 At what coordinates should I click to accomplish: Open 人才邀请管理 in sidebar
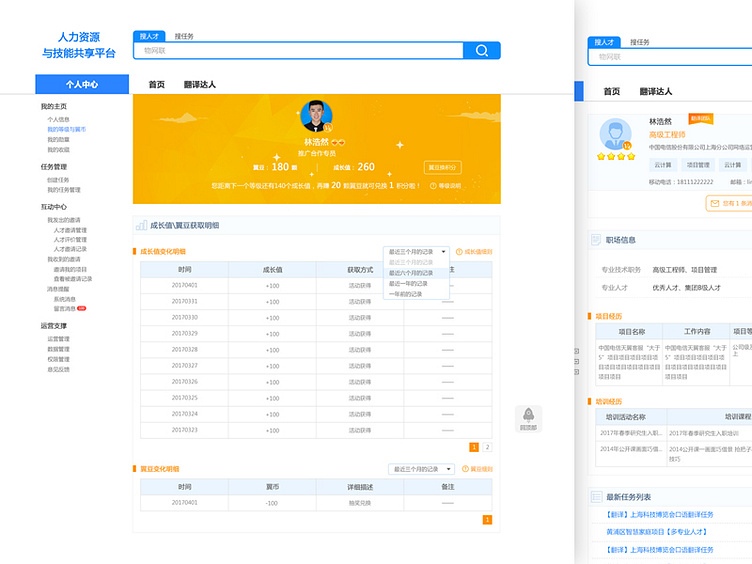point(70,230)
